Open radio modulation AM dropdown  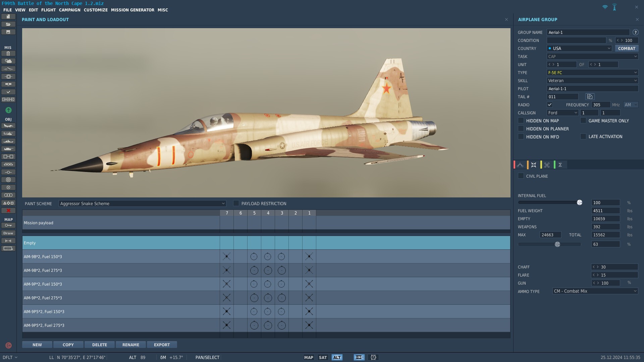[631, 105]
